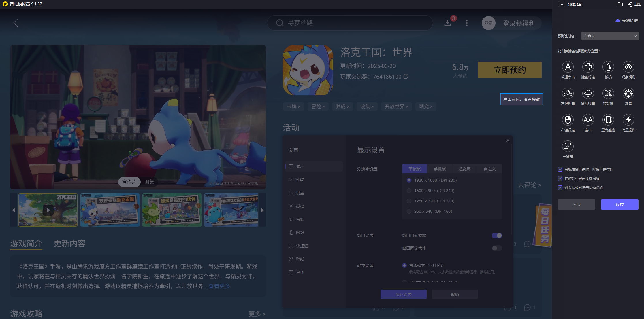Open the 预设按键 dropdown showing 自定义
This screenshot has height=319, width=644.
pos(610,36)
